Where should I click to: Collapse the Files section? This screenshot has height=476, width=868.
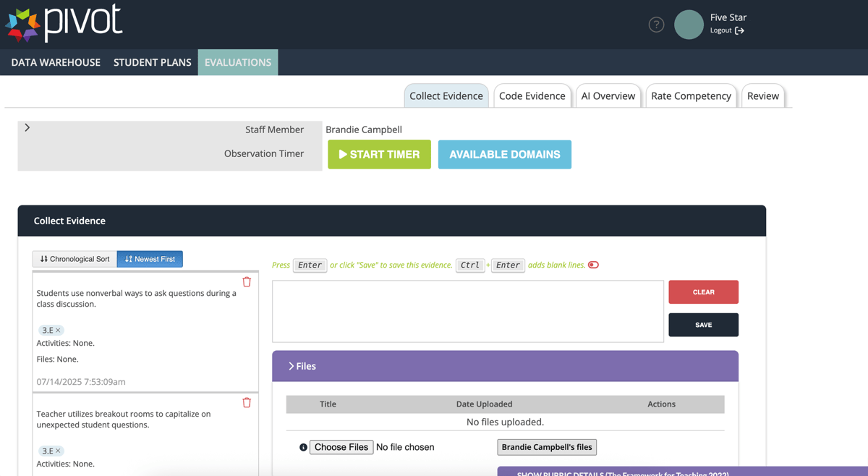pos(290,366)
